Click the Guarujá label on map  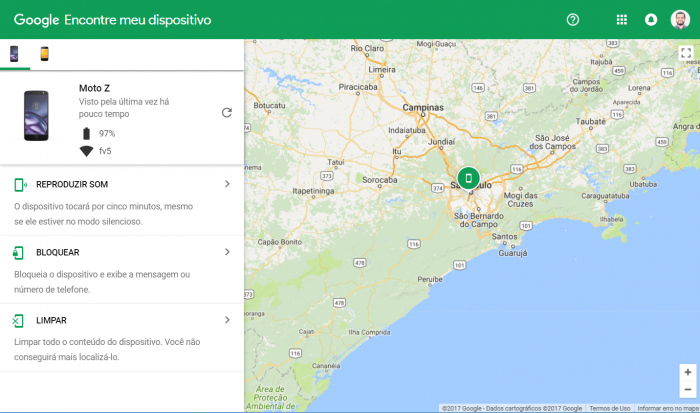pyautogui.click(x=512, y=253)
